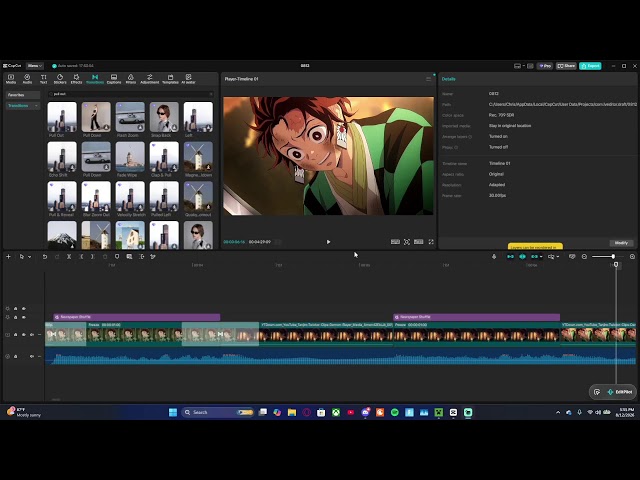
Task: Open Spotify from the taskbar
Action: coord(395,412)
